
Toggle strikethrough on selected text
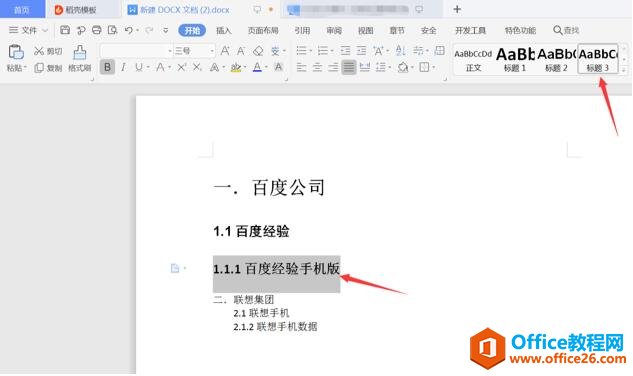(x=160, y=67)
